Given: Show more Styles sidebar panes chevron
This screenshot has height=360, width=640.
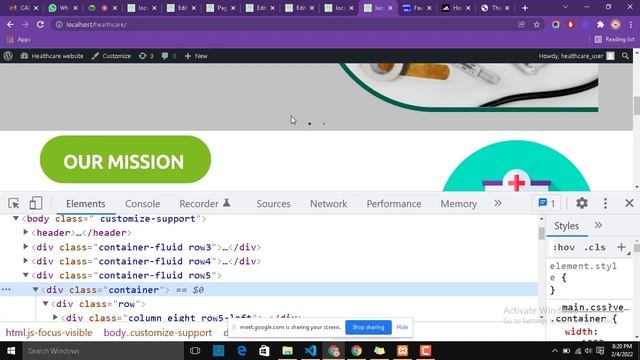Looking at the screenshot, I should pos(598,225).
